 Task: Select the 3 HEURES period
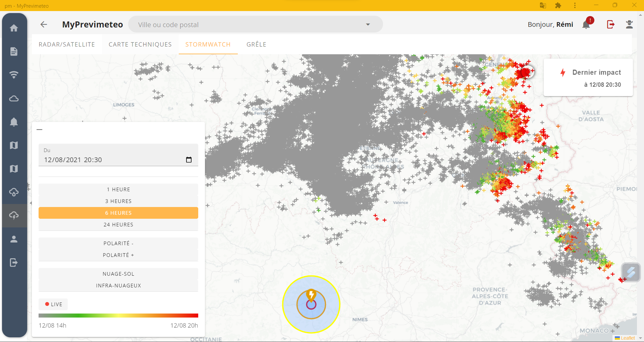click(118, 201)
